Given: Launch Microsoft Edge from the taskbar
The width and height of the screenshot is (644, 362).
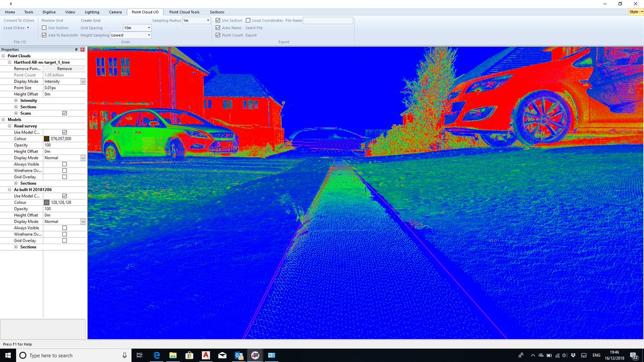Looking at the screenshot, I should (x=156, y=355).
